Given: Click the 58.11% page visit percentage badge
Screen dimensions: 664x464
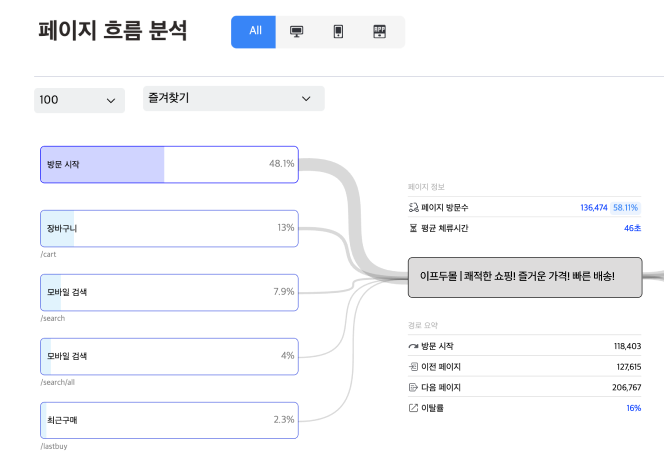Looking at the screenshot, I should [626, 208].
